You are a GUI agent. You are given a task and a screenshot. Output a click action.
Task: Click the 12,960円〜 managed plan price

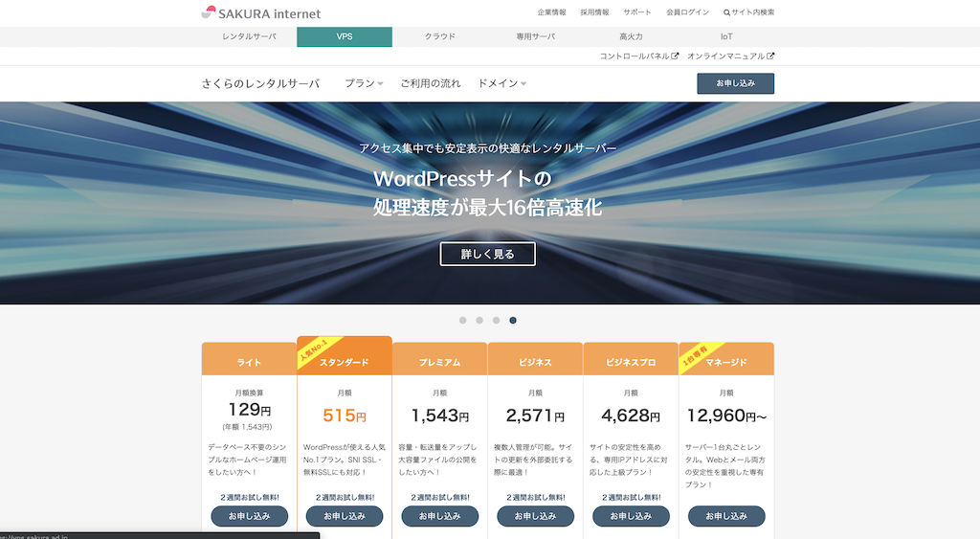point(726,415)
